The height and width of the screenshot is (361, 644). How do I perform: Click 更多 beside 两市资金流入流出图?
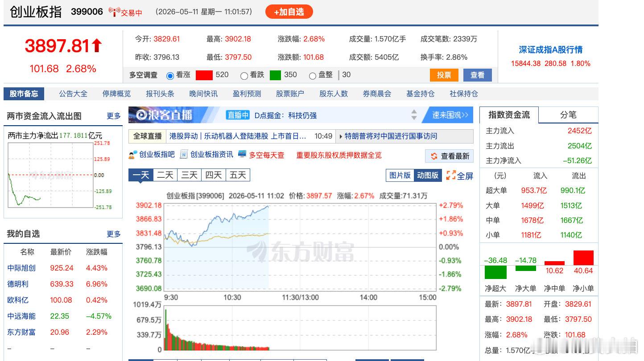[x=114, y=116]
